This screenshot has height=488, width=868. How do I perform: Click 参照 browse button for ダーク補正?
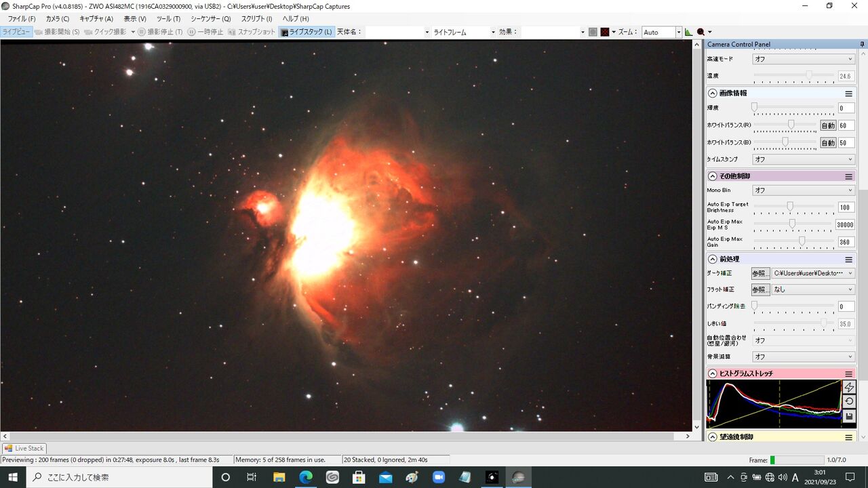pyautogui.click(x=761, y=273)
